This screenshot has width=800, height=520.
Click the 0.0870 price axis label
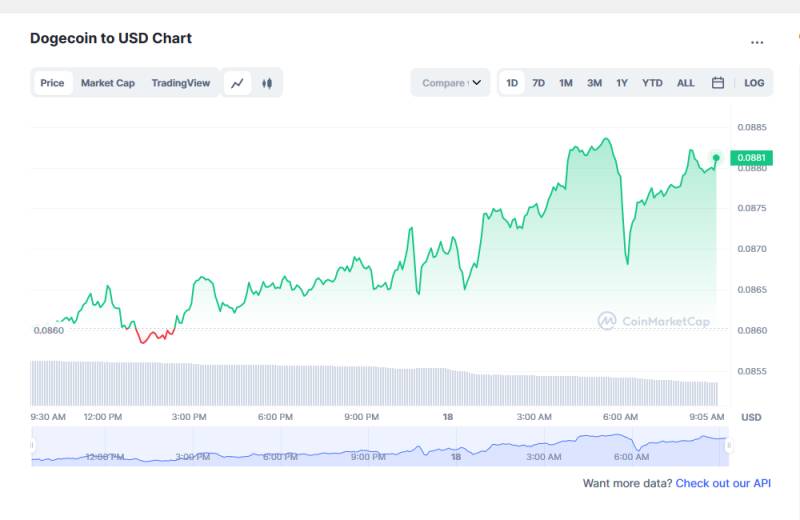[x=752, y=249]
